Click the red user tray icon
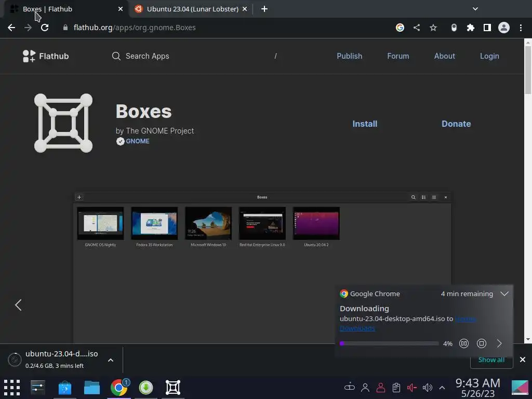This screenshot has height=399, width=532. (x=381, y=388)
